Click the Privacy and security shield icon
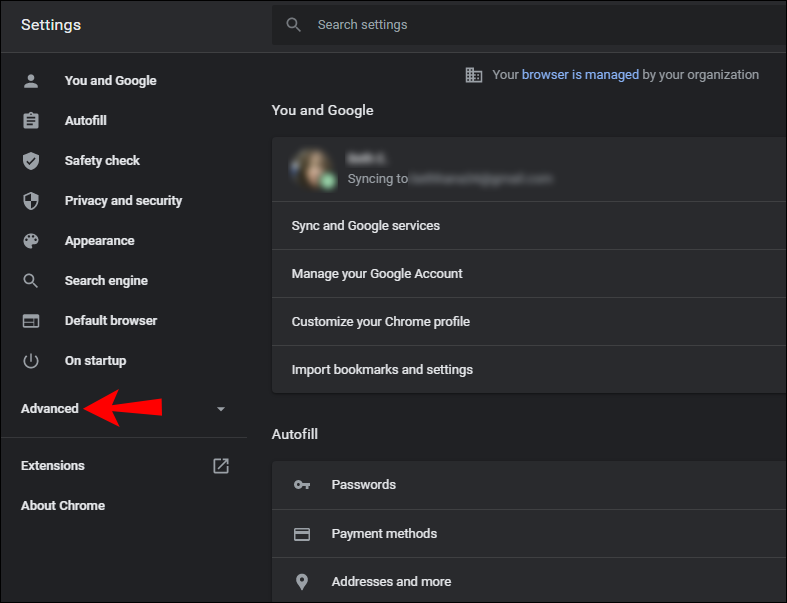Screen dimensions: 787x603 pyautogui.click(x=31, y=201)
